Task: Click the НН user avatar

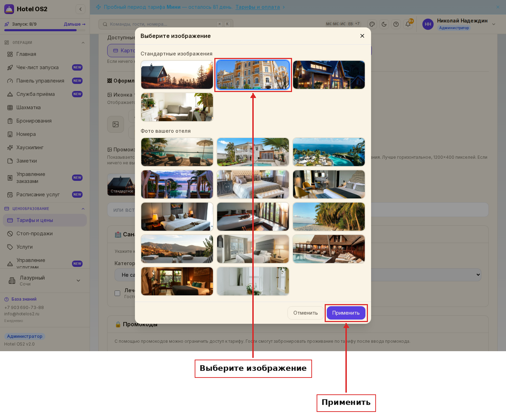Action: [428, 24]
